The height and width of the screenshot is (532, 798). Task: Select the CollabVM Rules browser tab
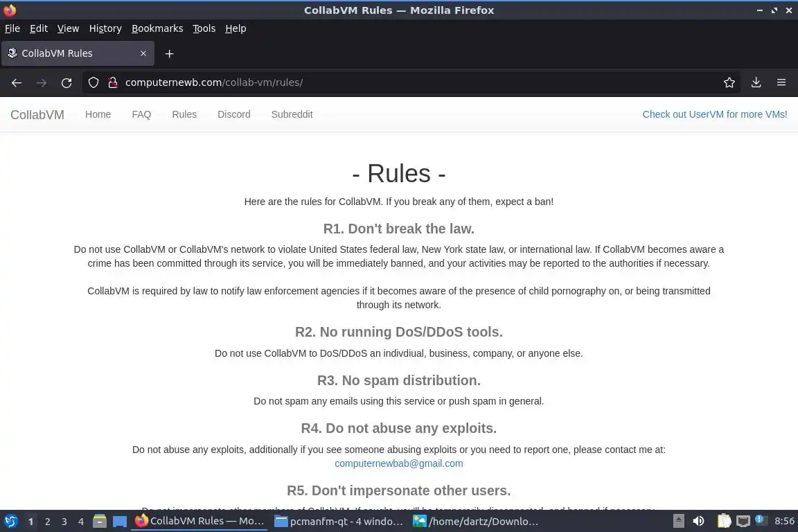(78, 53)
